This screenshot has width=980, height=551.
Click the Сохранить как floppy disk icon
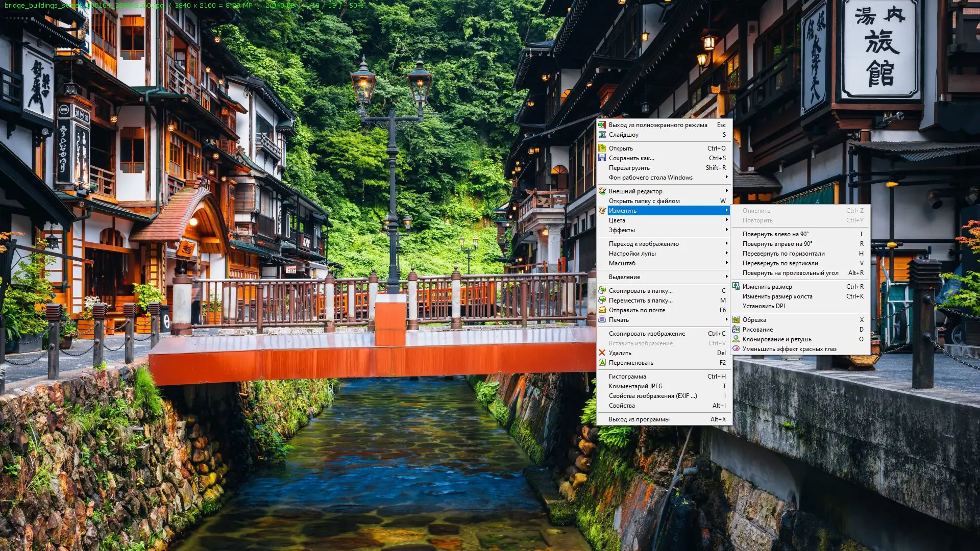tap(602, 158)
